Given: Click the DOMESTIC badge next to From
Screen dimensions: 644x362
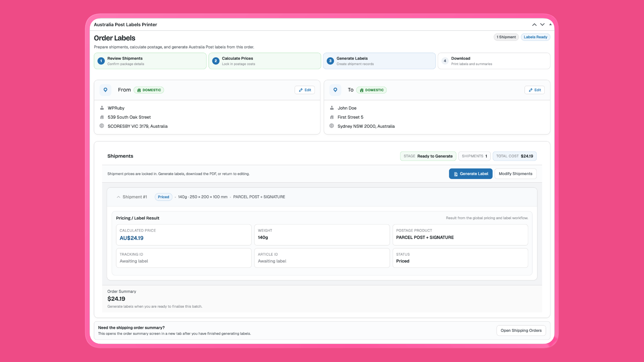Looking at the screenshot, I should tap(149, 90).
